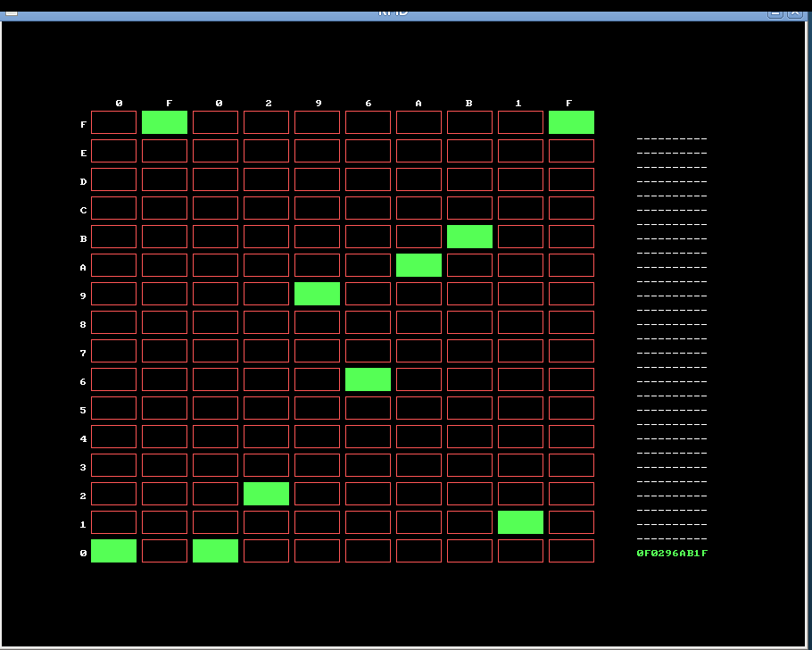Enable the cell at row 9, column B

[469, 294]
